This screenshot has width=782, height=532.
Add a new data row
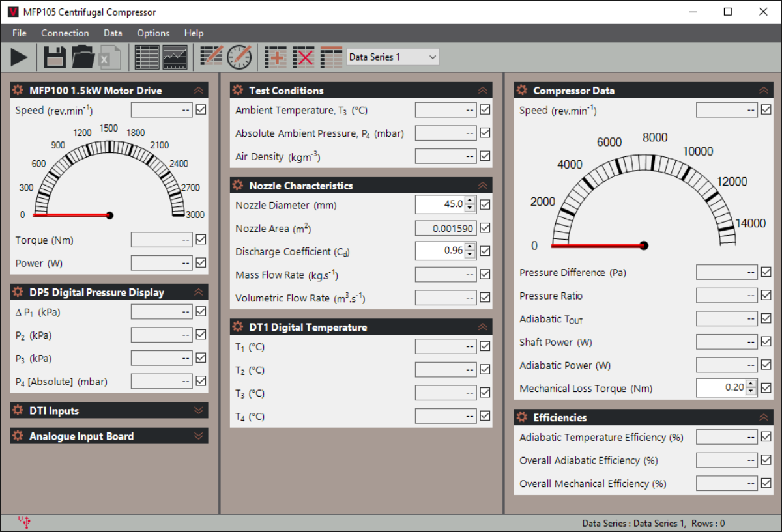pyautogui.click(x=275, y=57)
